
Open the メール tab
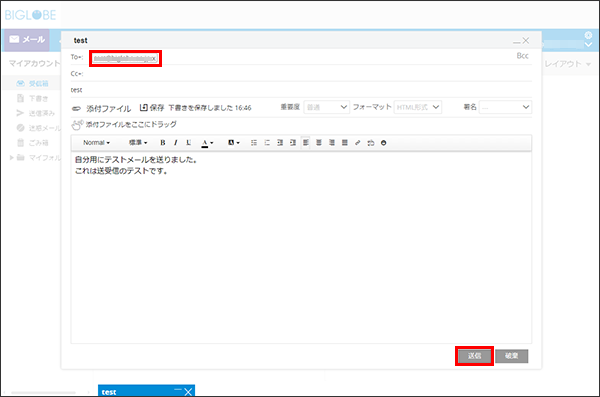[x=26, y=40]
